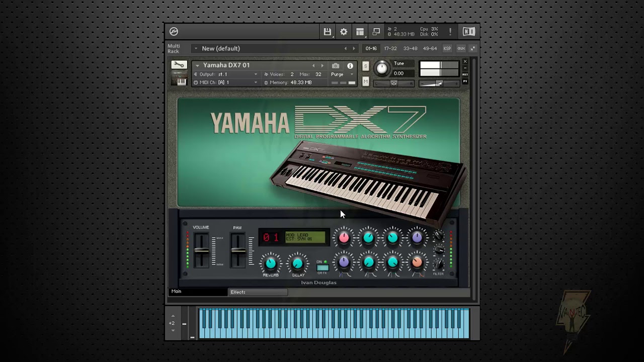Viewport: 644px width, 362px height.
Task: Minimize the instrument header with minus button
Action: click(x=465, y=68)
